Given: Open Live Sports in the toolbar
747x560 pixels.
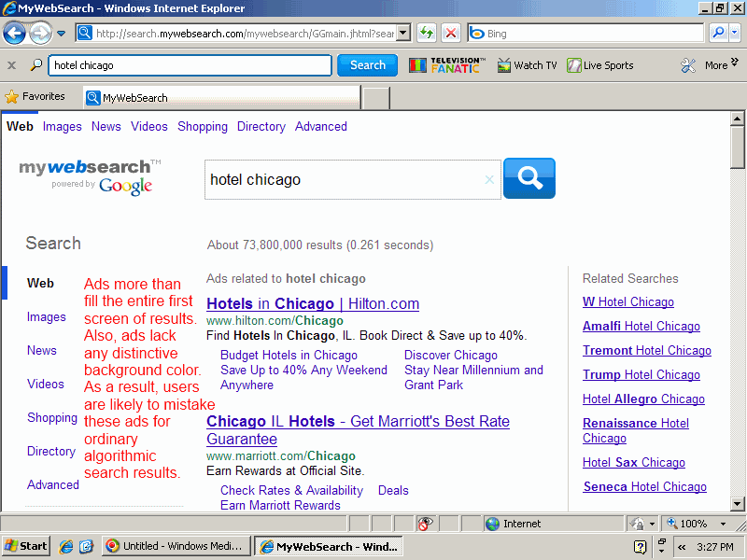Looking at the screenshot, I should point(600,65).
